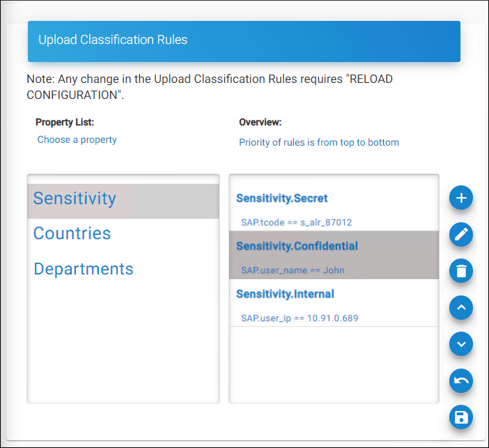
Task: Move rule down with the down-chevron button
Action: pyautogui.click(x=461, y=343)
